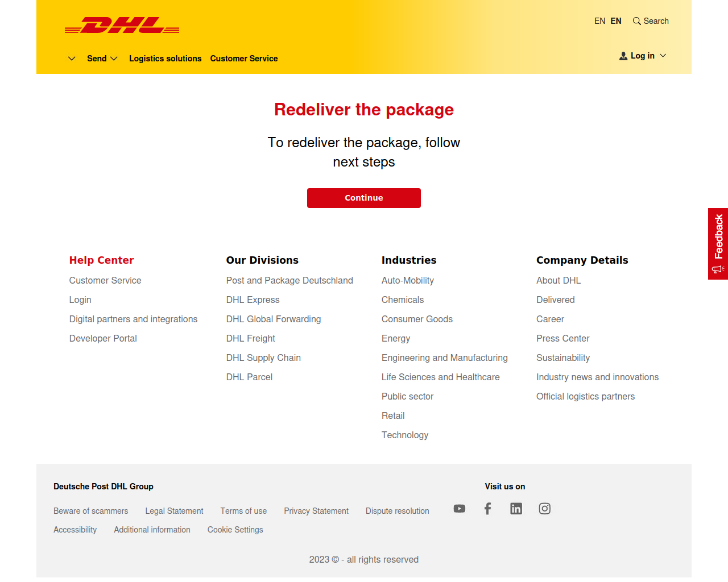This screenshot has height=582, width=728.
Task: Open the YouTube social icon
Action: 460,509
